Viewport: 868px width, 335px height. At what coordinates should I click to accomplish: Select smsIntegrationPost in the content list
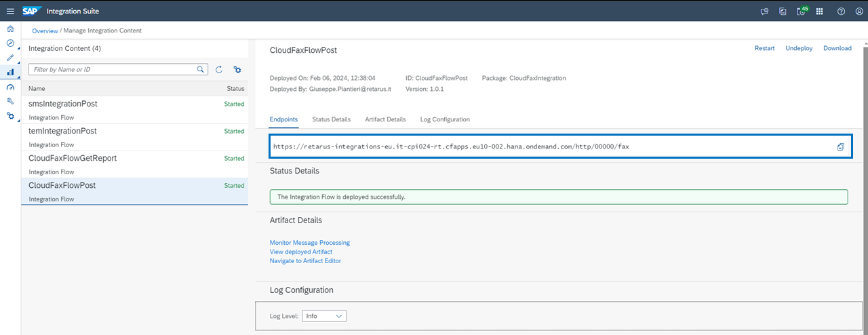point(63,104)
